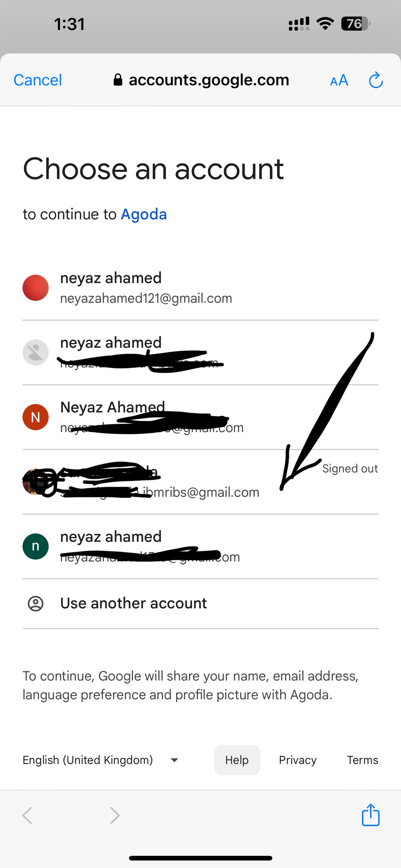Open the English (United Kingdom) language dropdown

pyautogui.click(x=100, y=760)
